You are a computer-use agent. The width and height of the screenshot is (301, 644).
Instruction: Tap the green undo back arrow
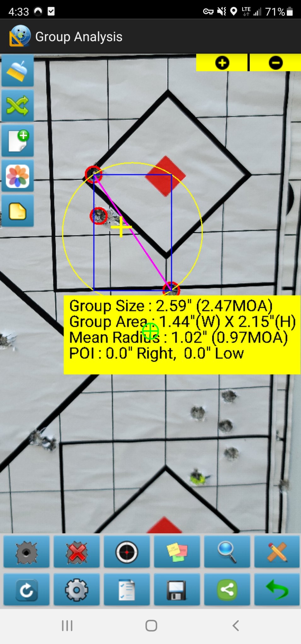tap(277, 590)
